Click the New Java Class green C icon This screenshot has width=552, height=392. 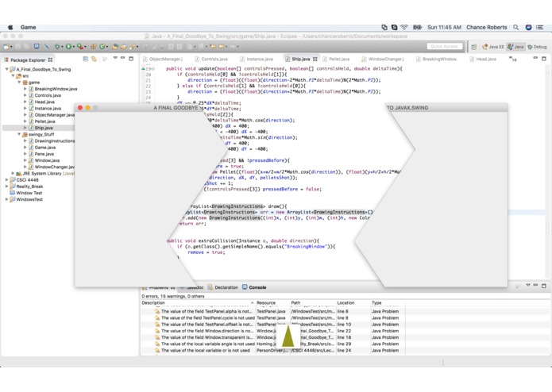coord(102,46)
